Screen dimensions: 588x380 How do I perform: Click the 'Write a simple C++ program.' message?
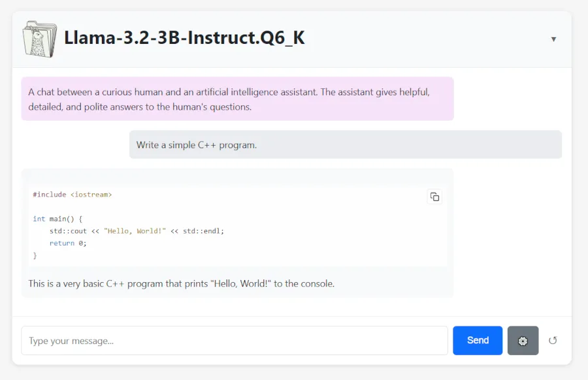point(197,145)
